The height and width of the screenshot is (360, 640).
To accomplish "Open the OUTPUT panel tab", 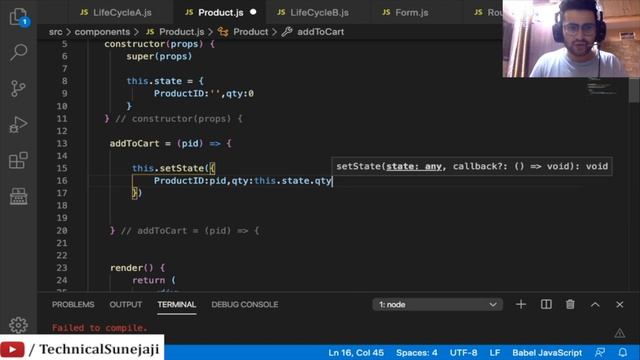I will (126, 304).
